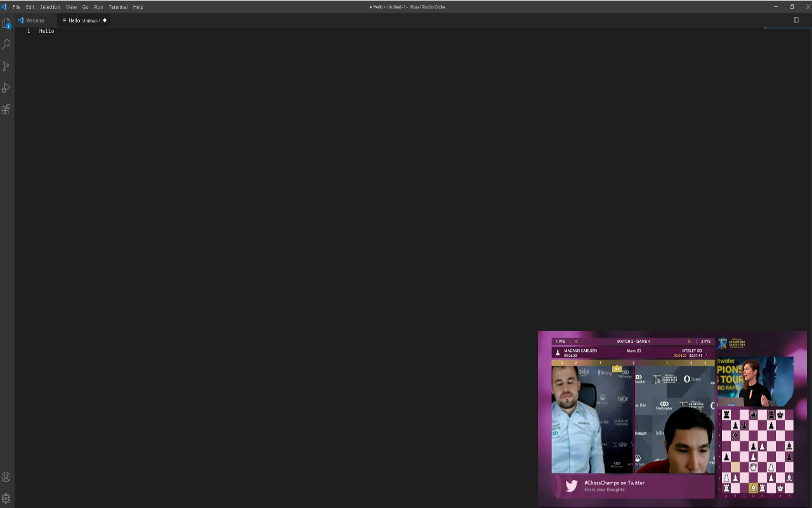
Task: Open the Search view in activity bar
Action: click(x=6, y=44)
